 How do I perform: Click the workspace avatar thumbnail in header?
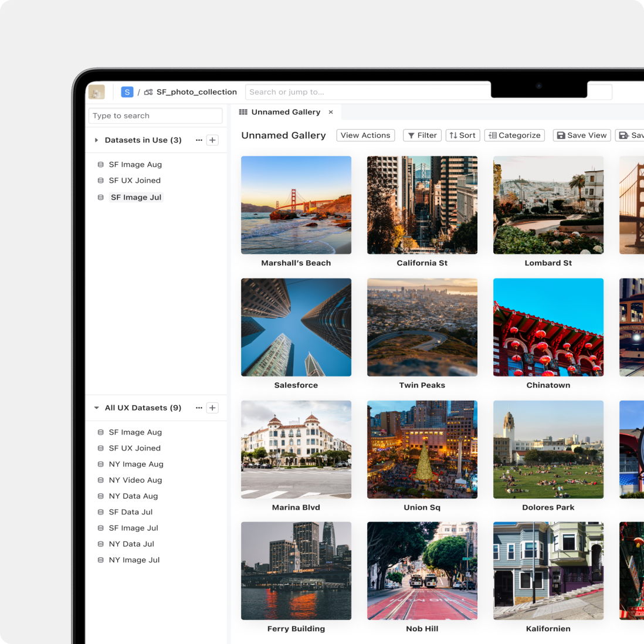[97, 92]
